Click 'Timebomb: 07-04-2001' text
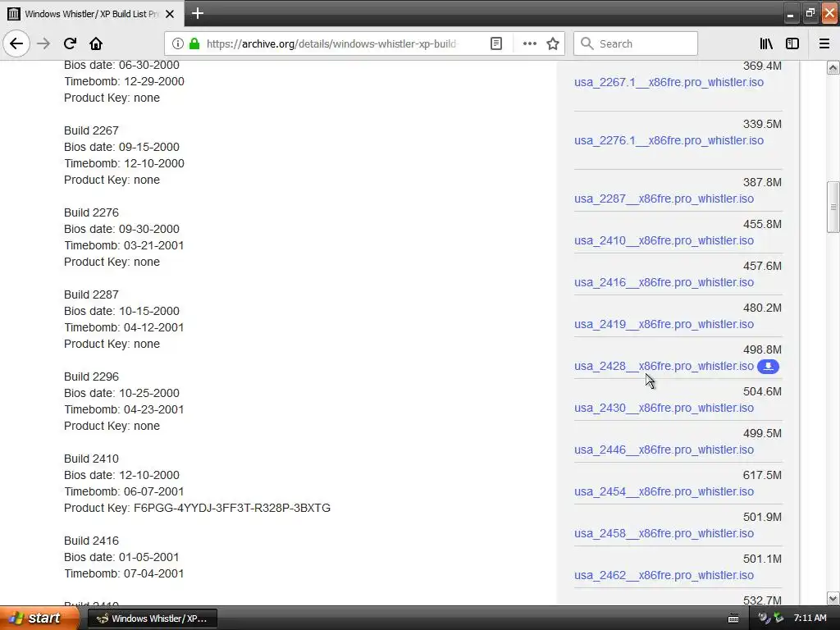 coord(124,573)
